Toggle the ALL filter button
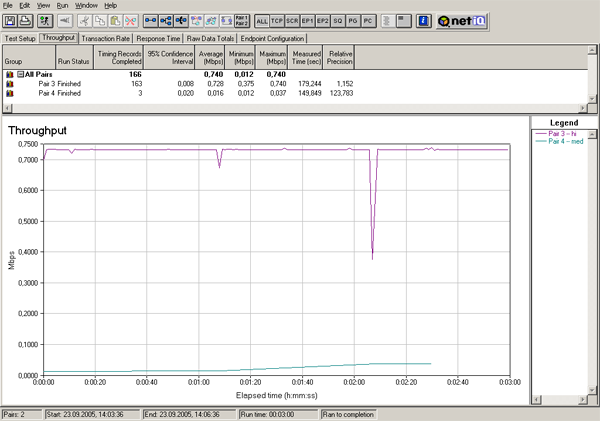This screenshot has height=421, width=600. [262, 21]
